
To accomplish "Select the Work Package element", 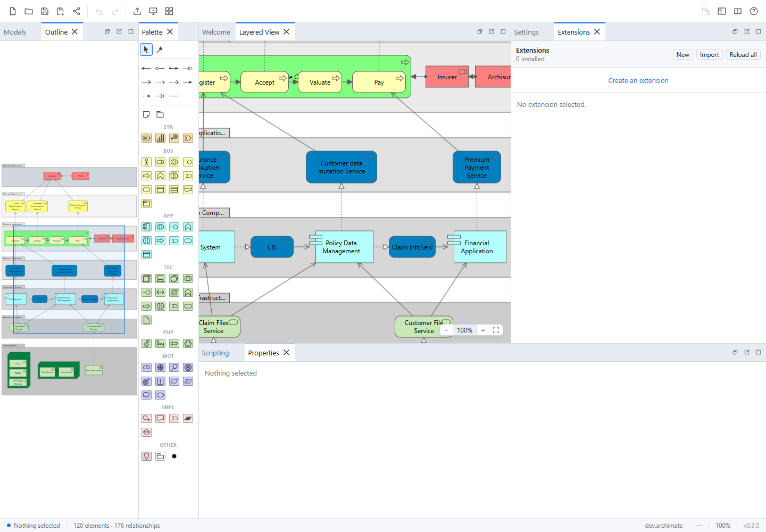I will pos(146,418).
